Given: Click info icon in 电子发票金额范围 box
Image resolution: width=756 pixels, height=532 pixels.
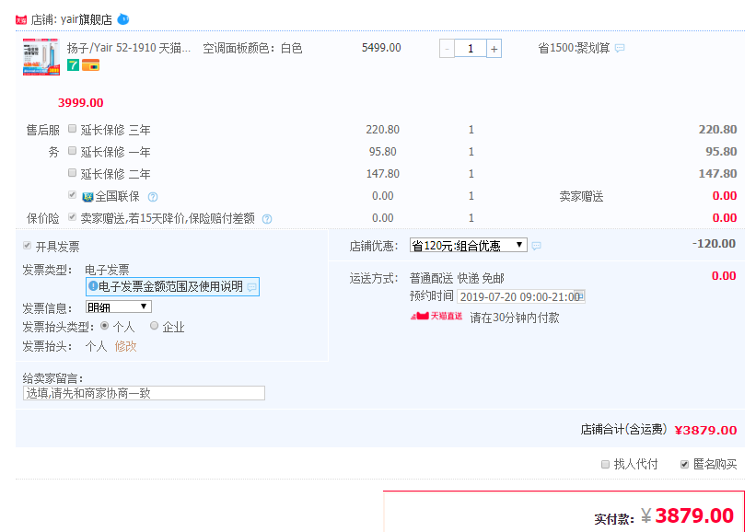Looking at the screenshot, I should (x=93, y=286).
